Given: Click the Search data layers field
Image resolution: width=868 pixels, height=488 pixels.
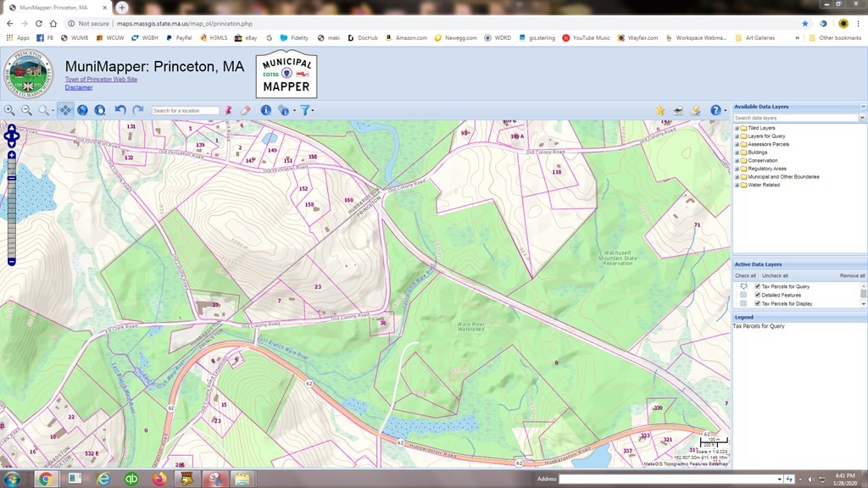Looking at the screenshot, I should [x=795, y=118].
